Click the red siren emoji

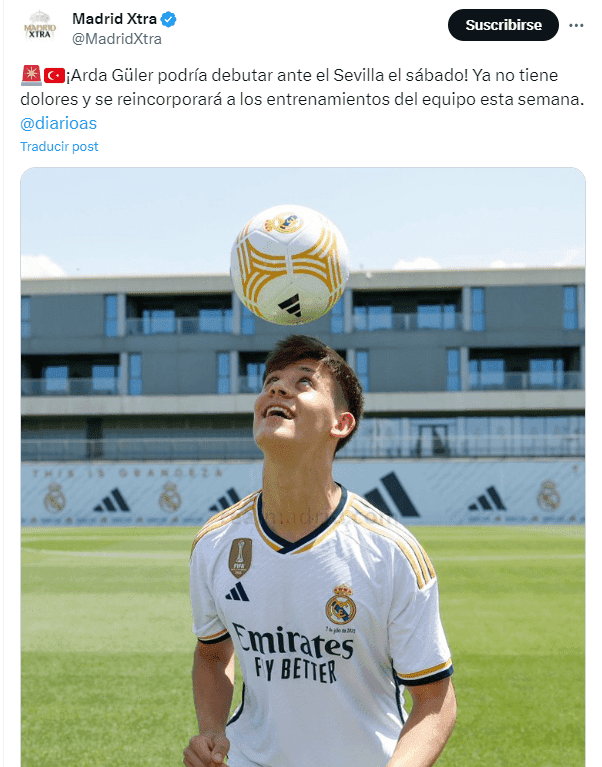point(31,75)
